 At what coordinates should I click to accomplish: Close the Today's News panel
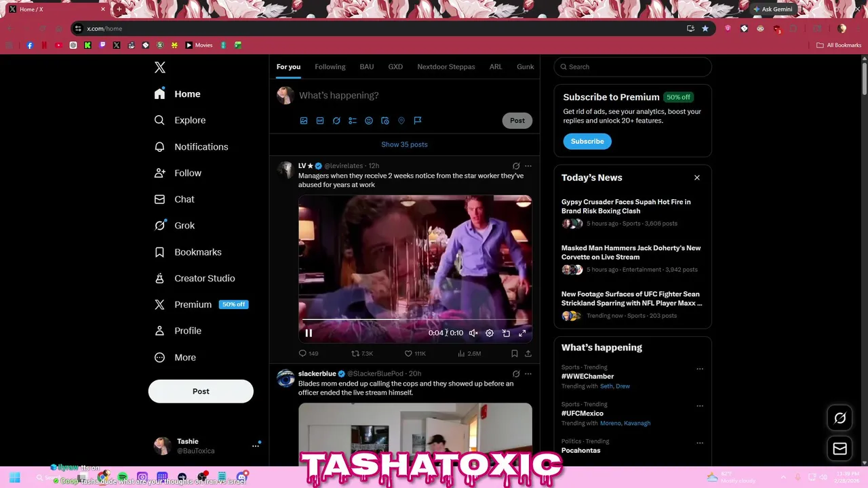tap(697, 178)
